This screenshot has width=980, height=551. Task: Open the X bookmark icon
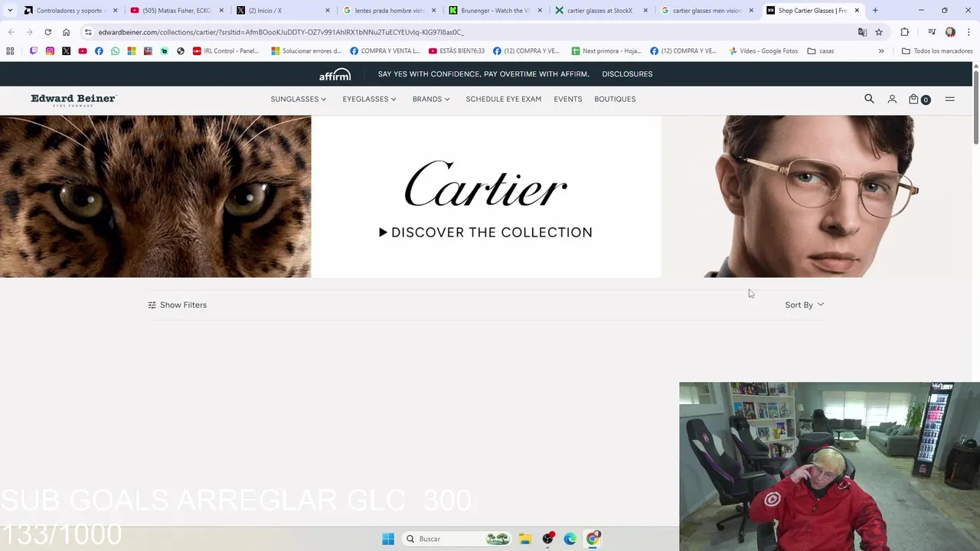point(66,51)
